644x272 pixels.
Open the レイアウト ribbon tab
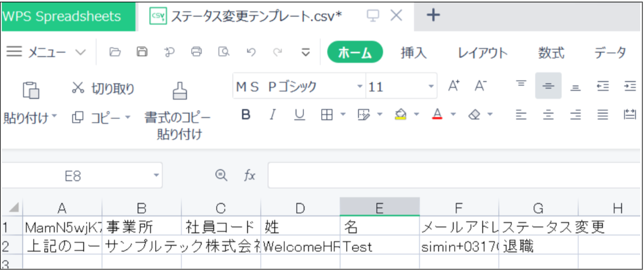[x=483, y=53]
